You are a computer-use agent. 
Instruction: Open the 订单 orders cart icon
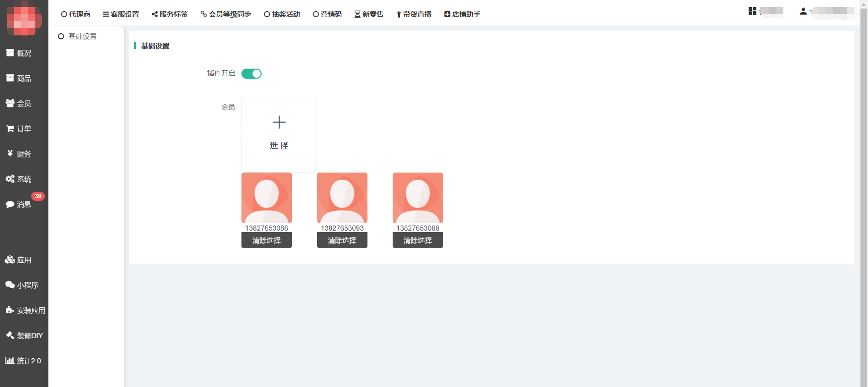[x=10, y=129]
